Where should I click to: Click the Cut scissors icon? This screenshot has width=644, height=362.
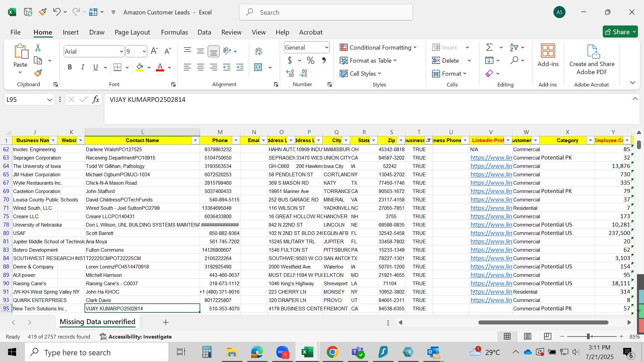[38, 48]
